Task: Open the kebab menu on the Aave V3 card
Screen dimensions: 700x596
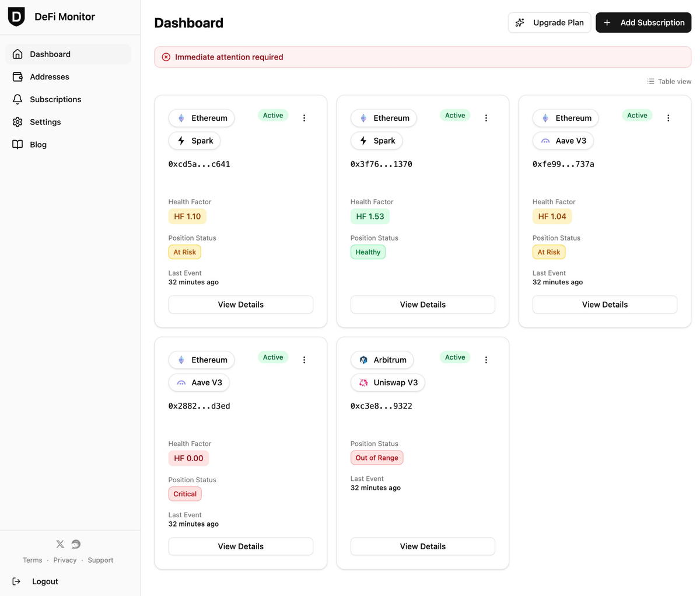Action: 668,117
